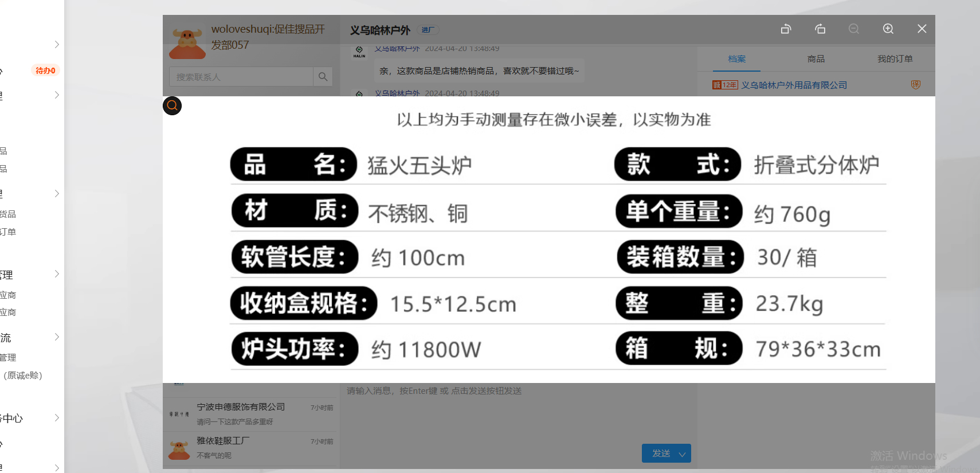Open the send options dropdown arrow
Viewport: 980px width, 473px height.
point(682,454)
